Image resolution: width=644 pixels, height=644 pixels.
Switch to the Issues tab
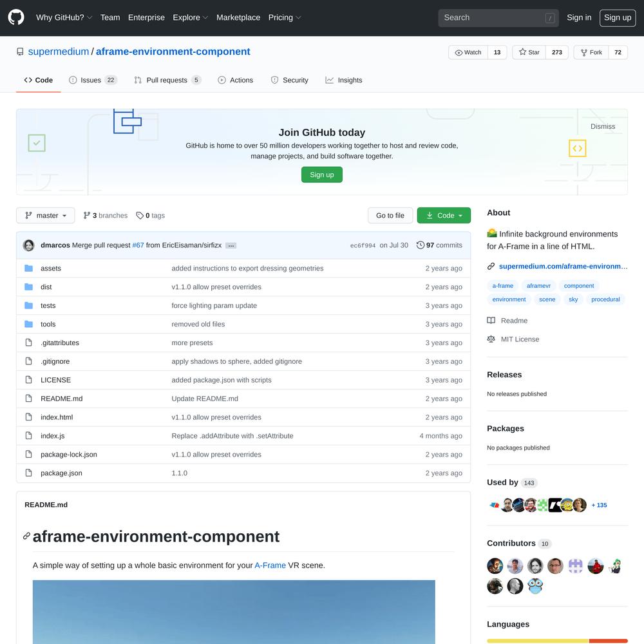pyautogui.click(x=93, y=80)
